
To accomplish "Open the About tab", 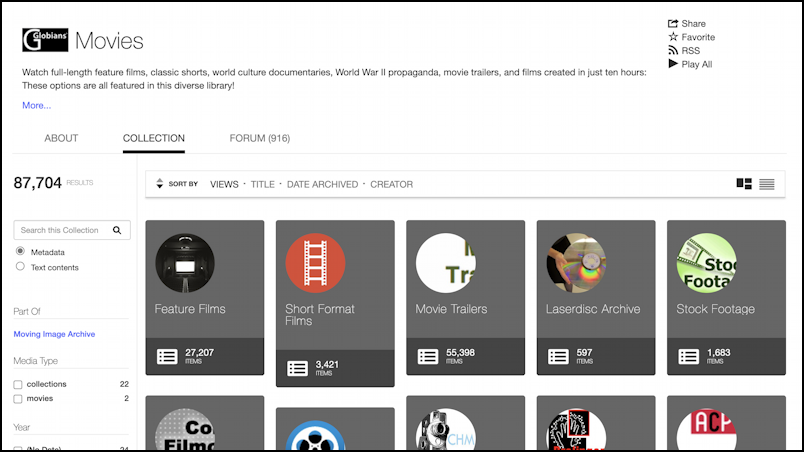I will point(61,138).
